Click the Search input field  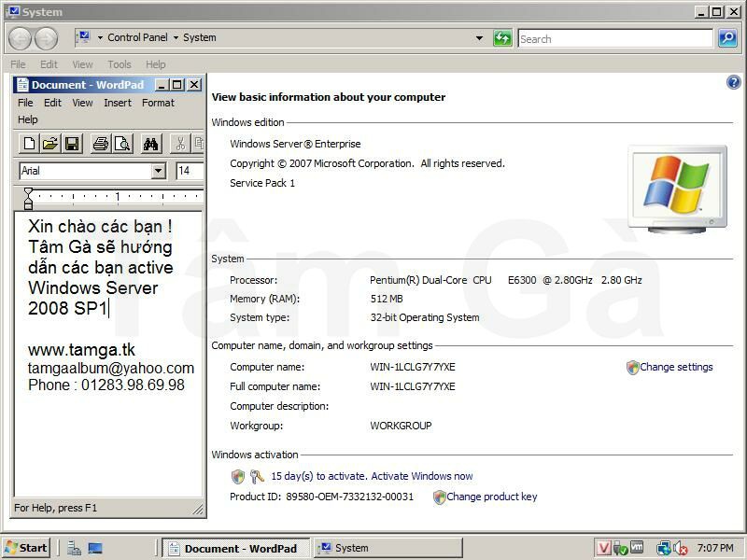(615, 38)
